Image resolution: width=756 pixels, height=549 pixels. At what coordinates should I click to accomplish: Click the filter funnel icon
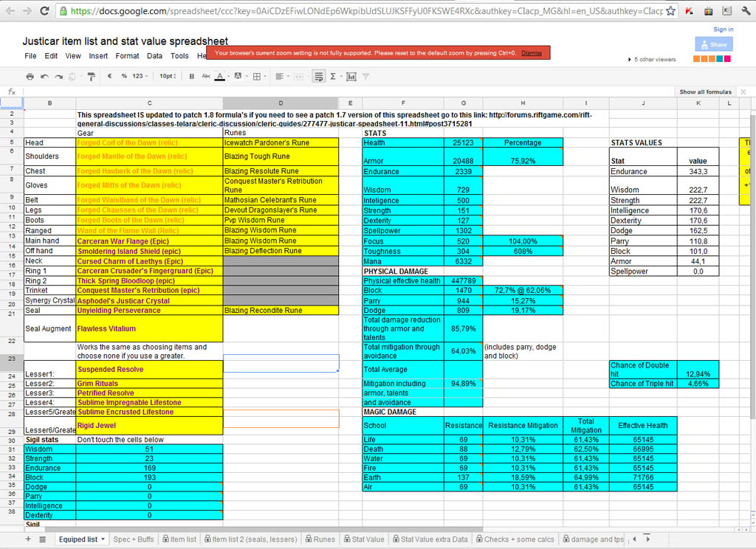pyautogui.click(x=366, y=76)
